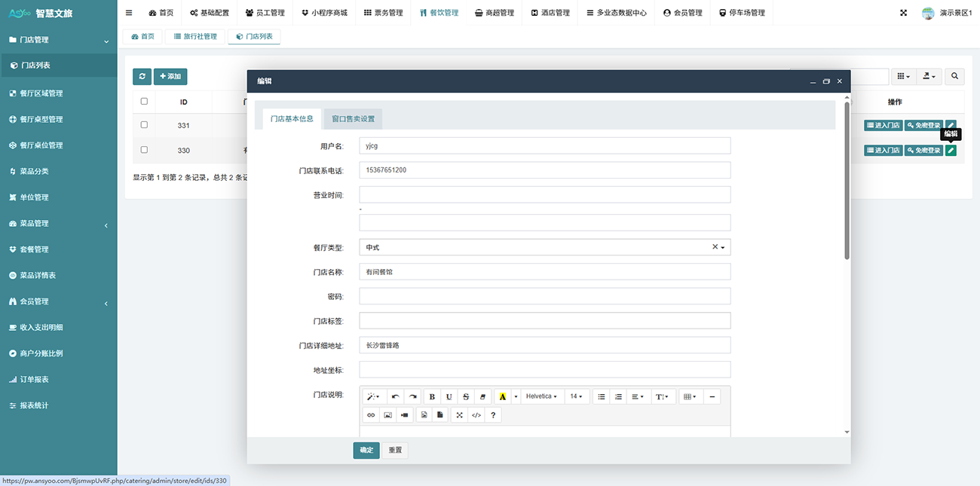This screenshot has width=980, height=486.
Task: Open the 旅行社管理 page tab
Action: [194, 36]
